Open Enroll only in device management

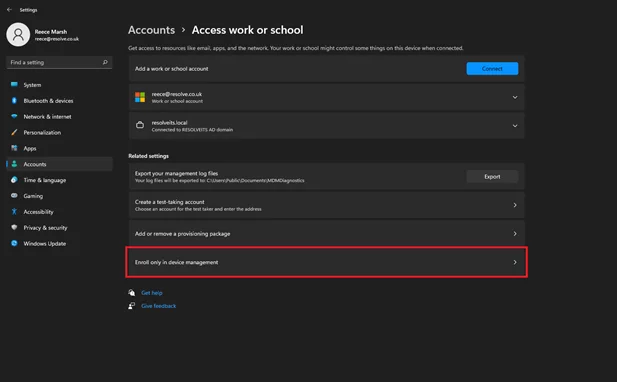(x=327, y=262)
